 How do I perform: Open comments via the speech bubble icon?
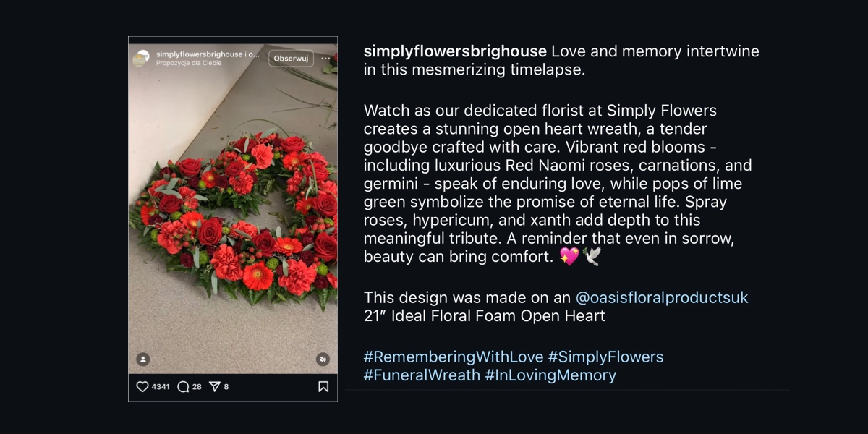coord(183,387)
